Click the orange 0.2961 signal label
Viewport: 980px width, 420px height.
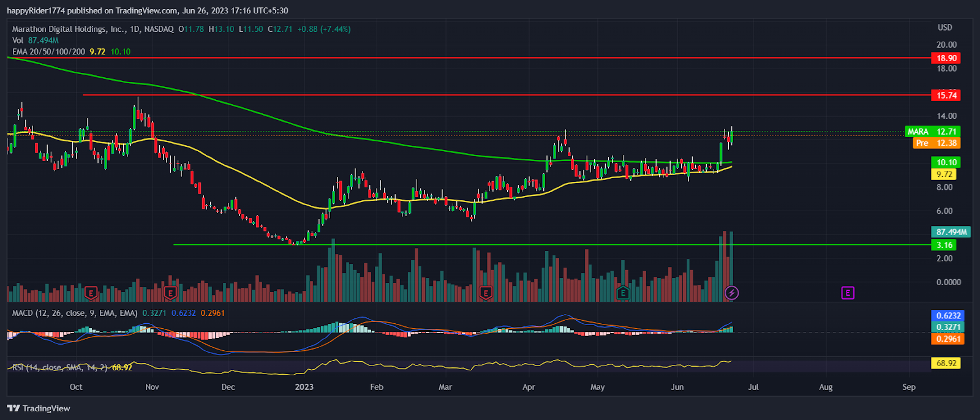(948, 339)
